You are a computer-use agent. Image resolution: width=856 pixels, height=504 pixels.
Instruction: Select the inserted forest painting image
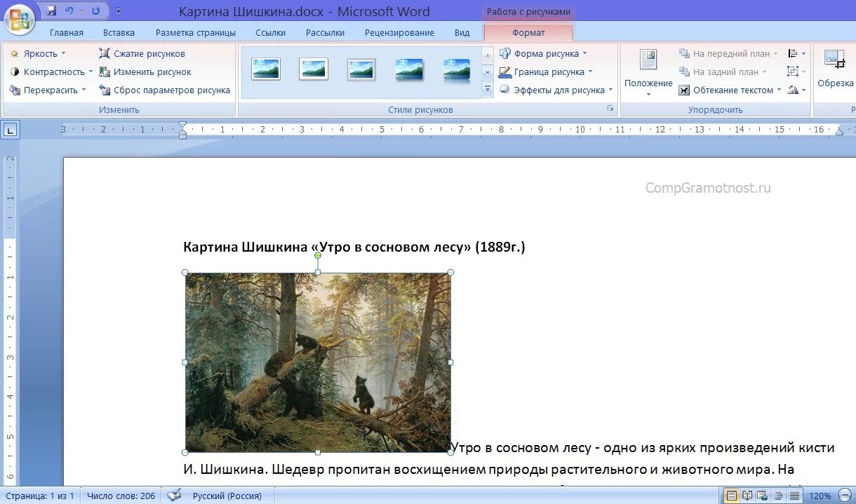click(x=318, y=362)
